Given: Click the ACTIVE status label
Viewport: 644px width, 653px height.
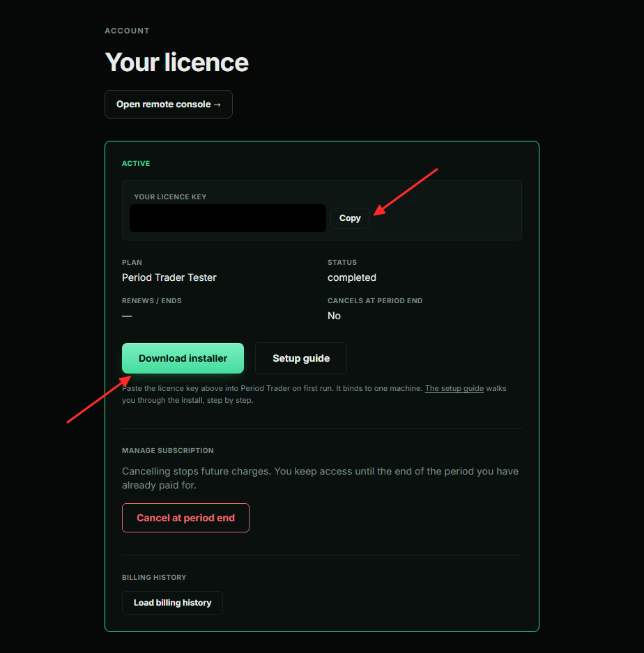Looking at the screenshot, I should 136,163.
